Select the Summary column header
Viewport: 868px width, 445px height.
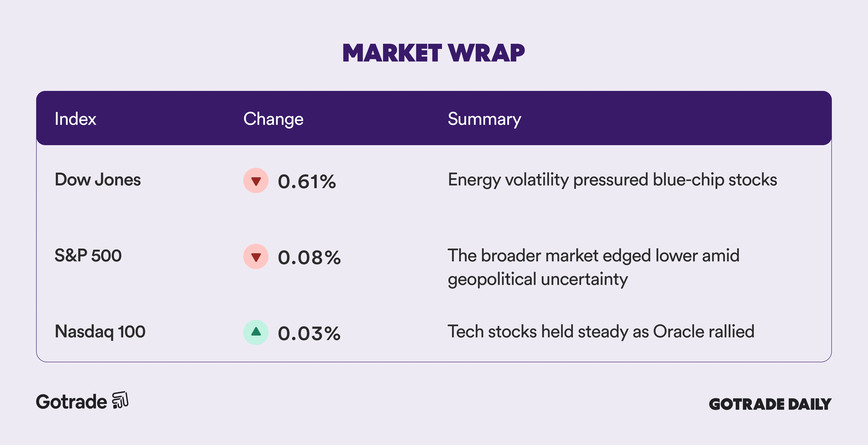(484, 119)
